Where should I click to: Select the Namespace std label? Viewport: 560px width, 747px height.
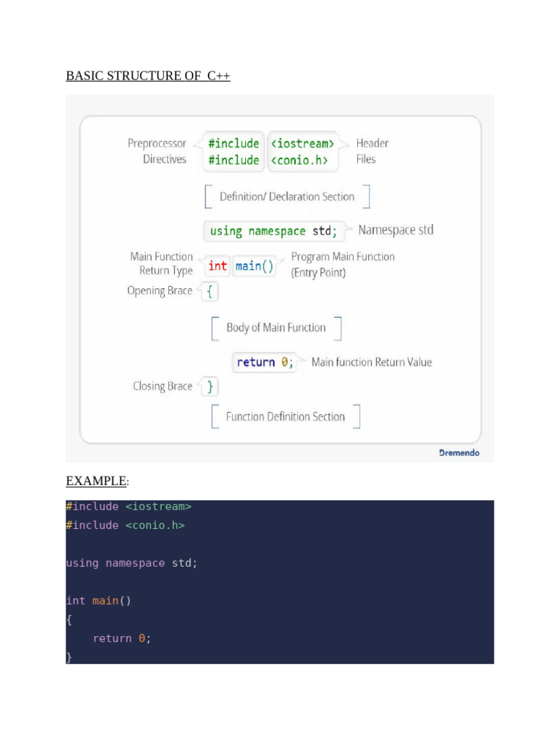[x=396, y=231]
